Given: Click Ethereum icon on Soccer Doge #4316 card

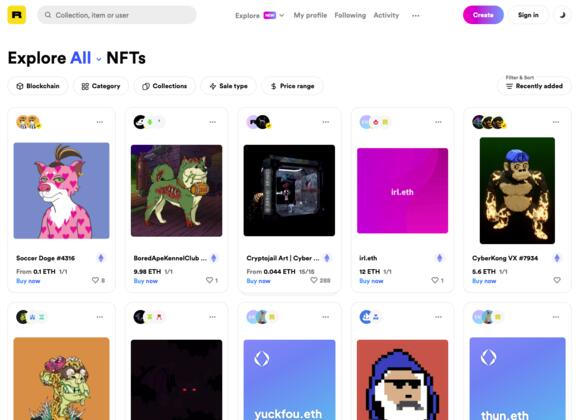Looking at the screenshot, I should [101, 258].
